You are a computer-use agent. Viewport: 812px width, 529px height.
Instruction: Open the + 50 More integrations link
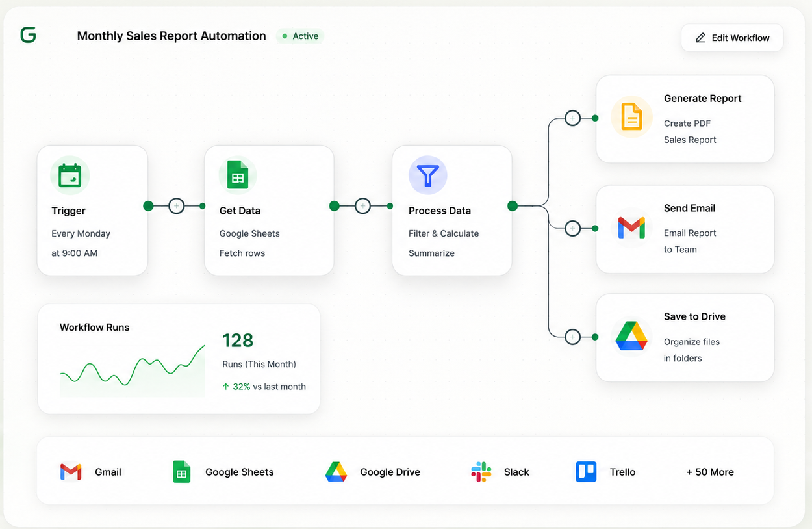(x=710, y=472)
